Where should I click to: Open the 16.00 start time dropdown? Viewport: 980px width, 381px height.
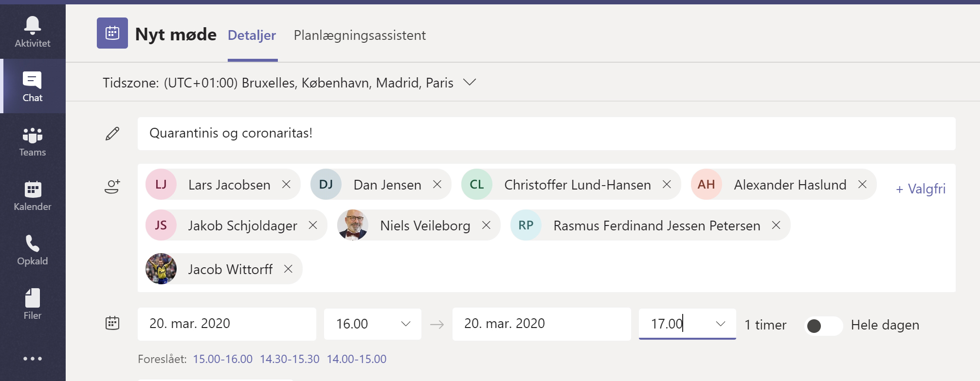tap(406, 324)
